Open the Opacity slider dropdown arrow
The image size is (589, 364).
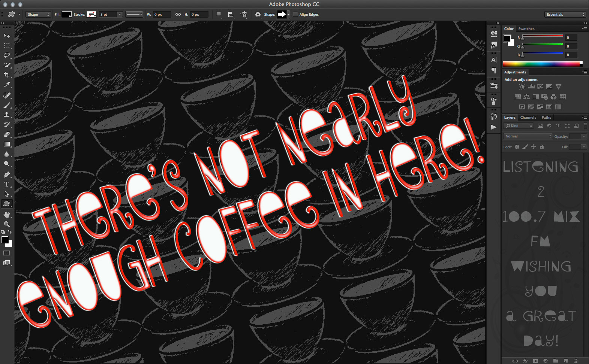click(x=584, y=137)
